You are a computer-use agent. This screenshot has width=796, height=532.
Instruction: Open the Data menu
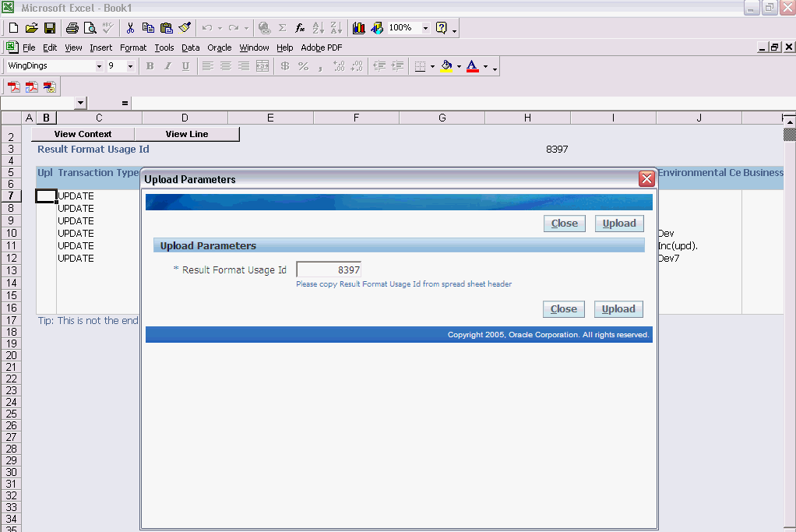pos(190,48)
